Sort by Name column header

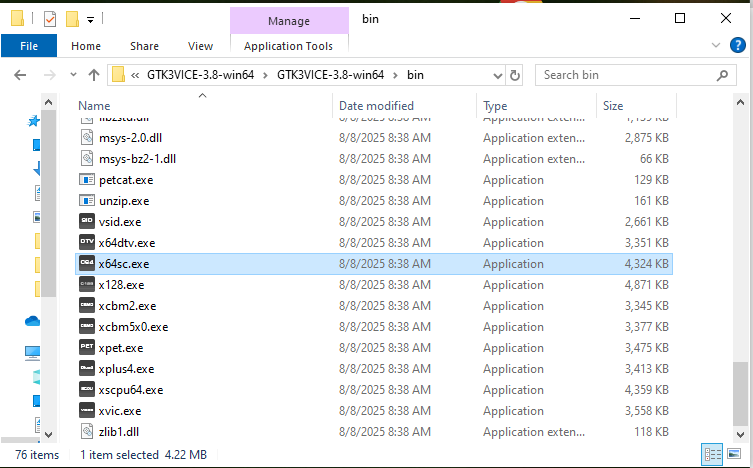tap(204, 105)
